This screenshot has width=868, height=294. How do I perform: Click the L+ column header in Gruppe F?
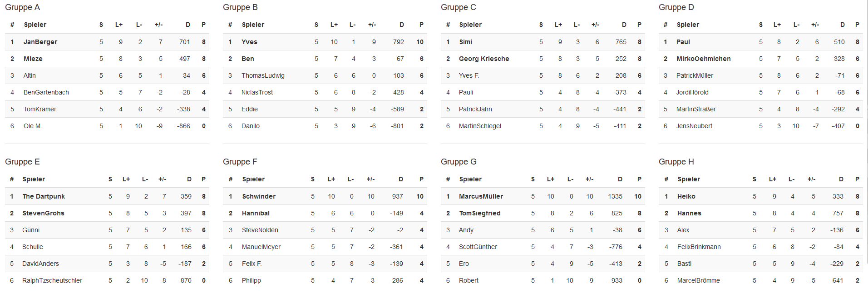tap(331, 179)
